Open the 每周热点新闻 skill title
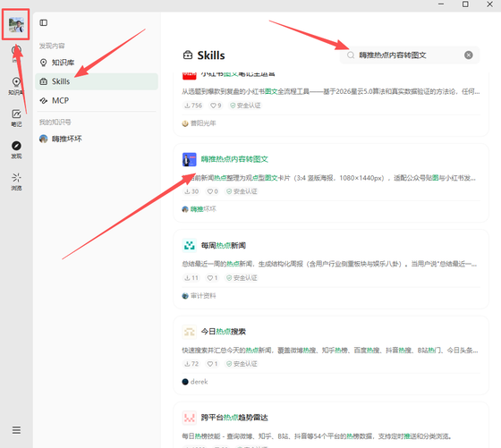This screenshot has height=448, width=501. click(x=224, y=245)
